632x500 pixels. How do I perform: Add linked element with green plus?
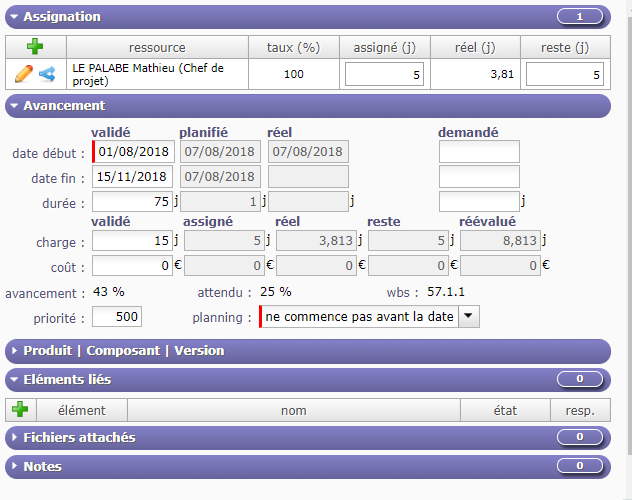[x=19, y=409]
